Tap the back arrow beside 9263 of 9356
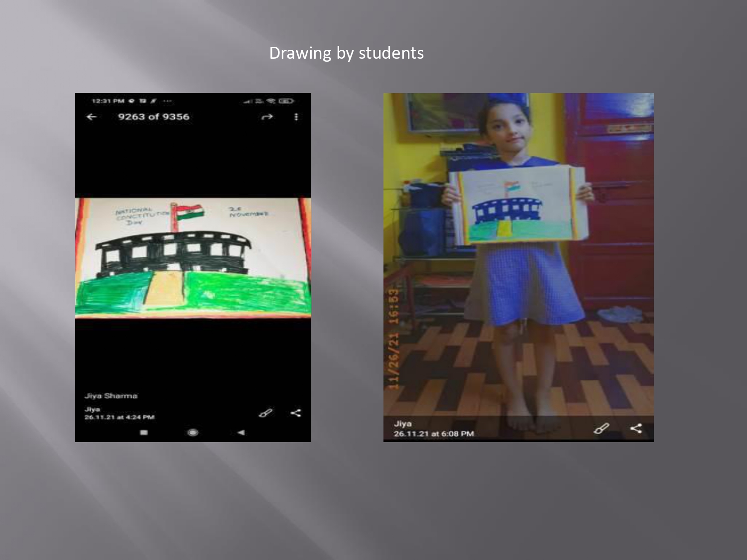This screenshot has height=560, width=747. pos(92,117)
